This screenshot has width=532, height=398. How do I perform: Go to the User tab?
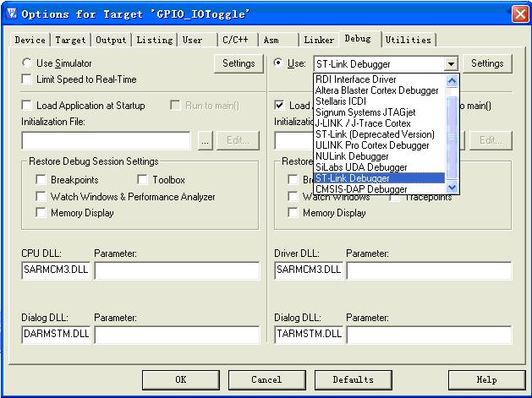(x=197, y=40)
